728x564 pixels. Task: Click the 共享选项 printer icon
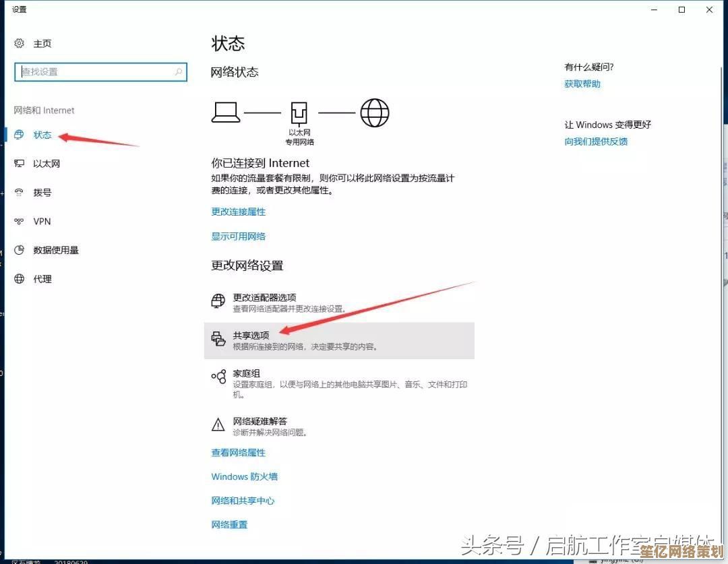point(218,339)
